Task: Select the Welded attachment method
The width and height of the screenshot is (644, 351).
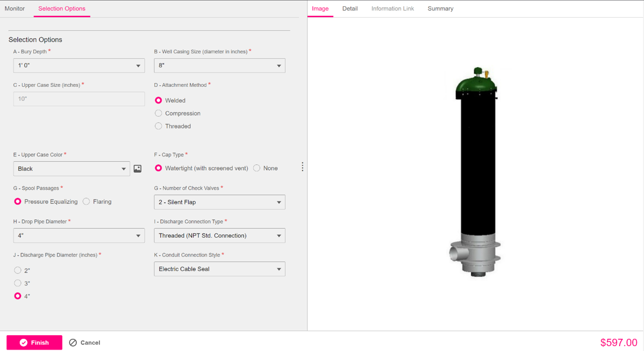Action: point(158,100)
